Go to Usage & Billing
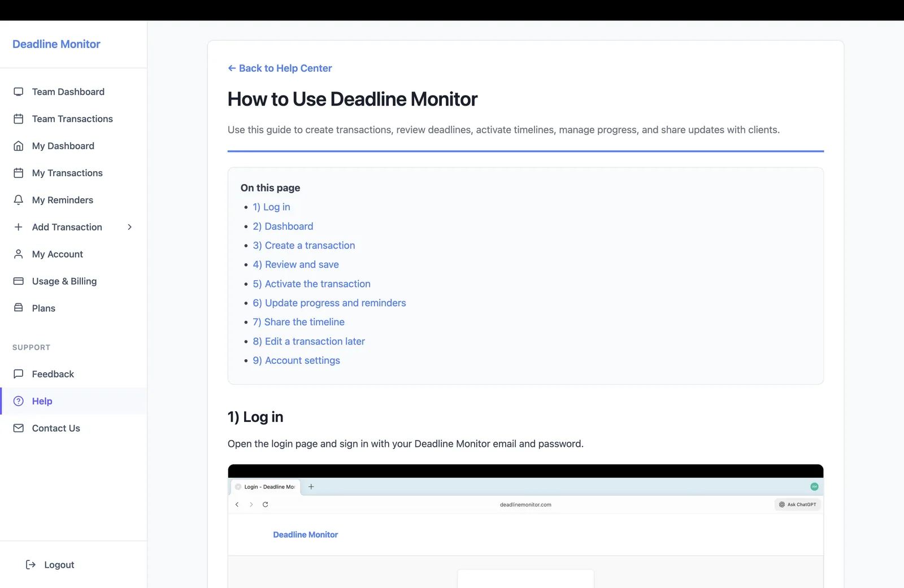This screenshot has width=904, height=588. click(73, 281)
